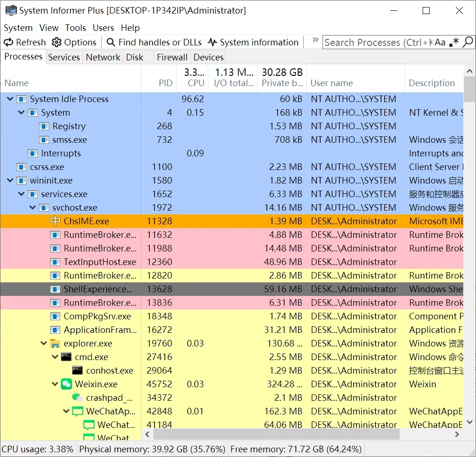This screenshot has height=457, width=476.
Task: Select the RuntimeBroker row PID 12820
Action: coord(232,275)
